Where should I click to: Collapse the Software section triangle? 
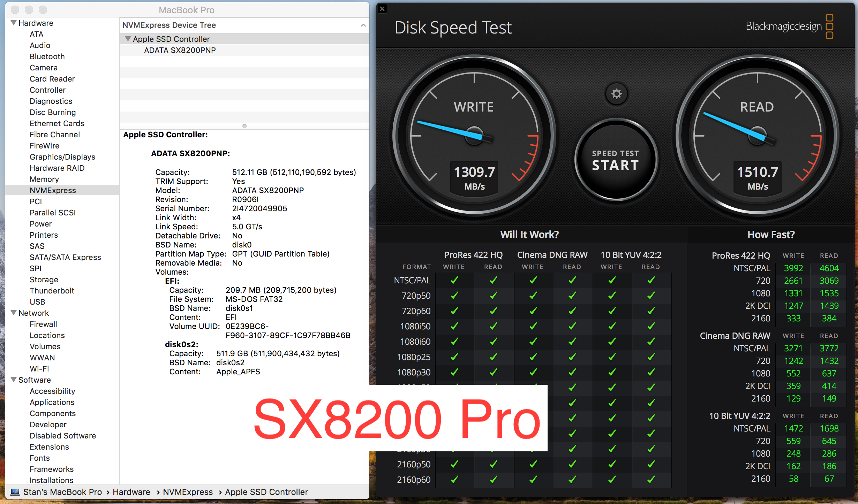tap(14, 380)
